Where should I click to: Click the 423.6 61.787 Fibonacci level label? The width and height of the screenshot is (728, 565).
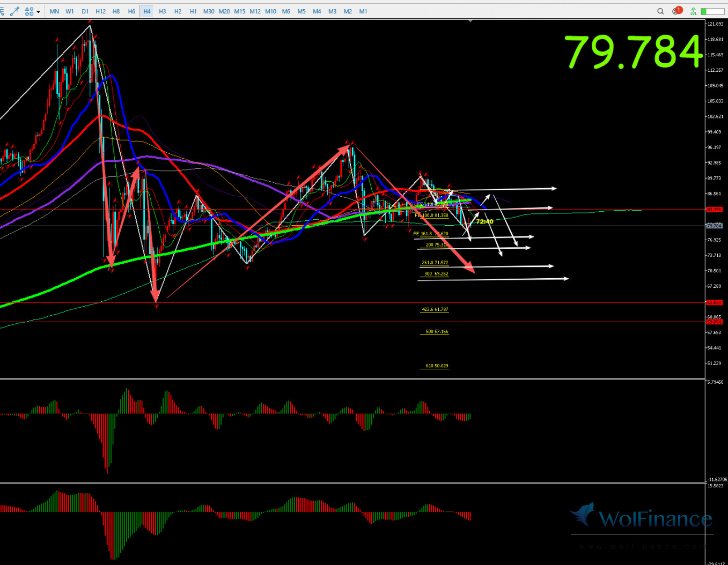pyautogui.click(x=435, y=309)
